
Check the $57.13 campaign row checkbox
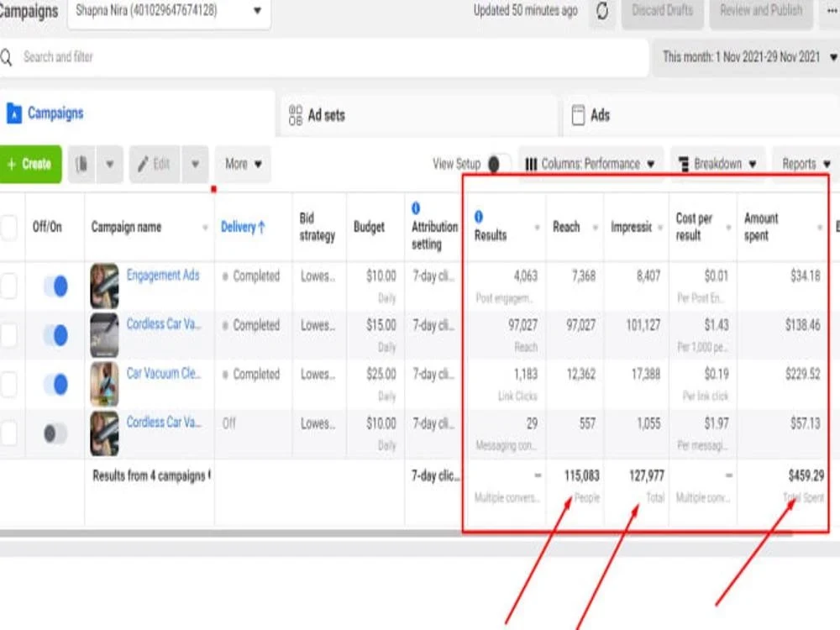point(8,433)
